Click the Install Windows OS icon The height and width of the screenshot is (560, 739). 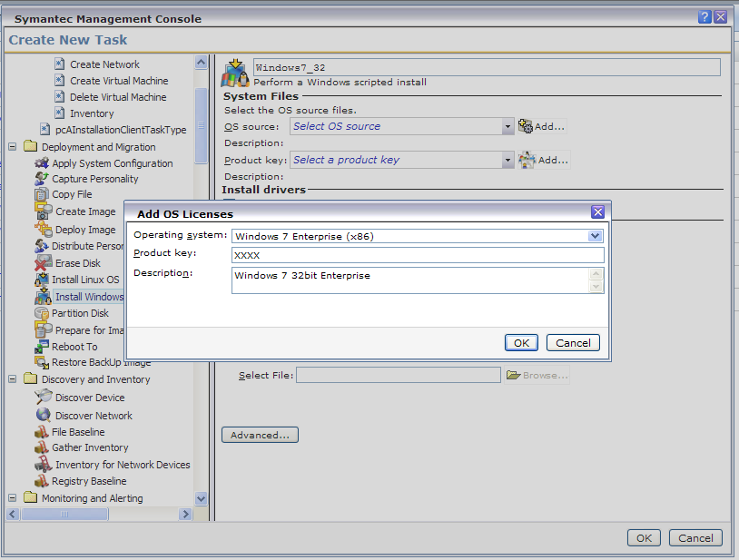click(x=44, y=297)
